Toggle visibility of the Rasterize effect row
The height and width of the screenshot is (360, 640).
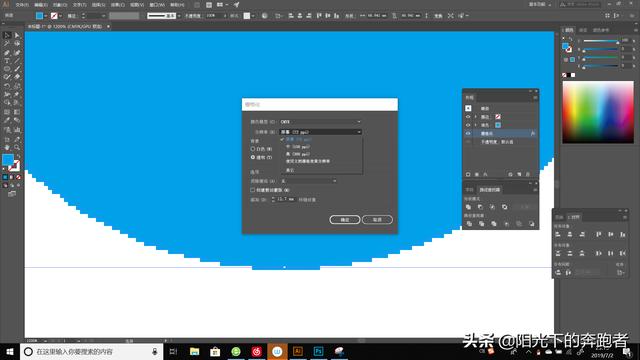[x=468, y=133]
